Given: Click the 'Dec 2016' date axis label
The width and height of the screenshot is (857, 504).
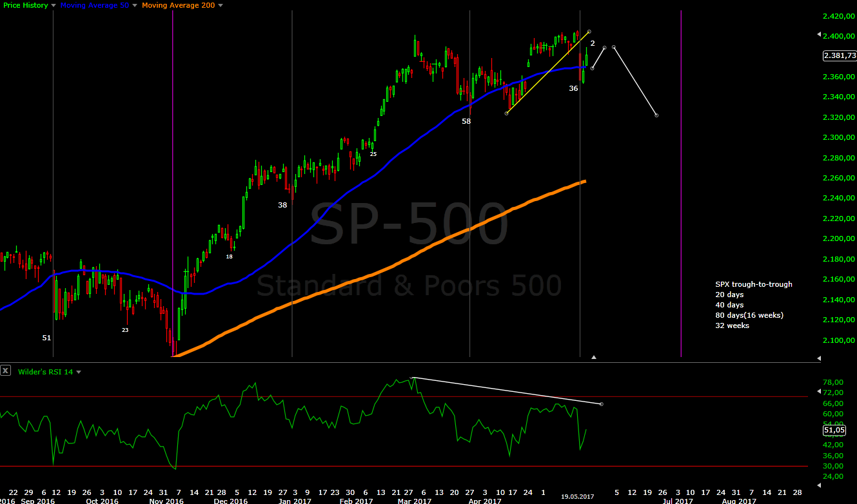Looking at the screenshot, I should pos(231,501).
